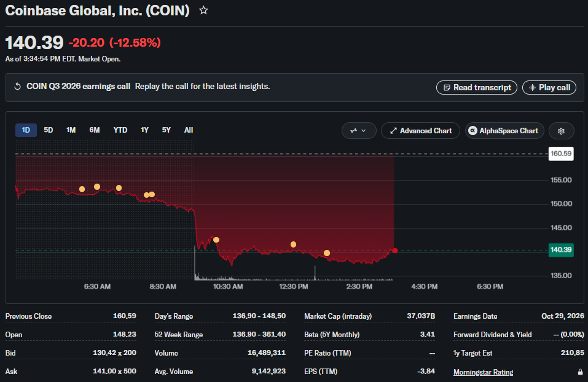Screen dimensions: 588x382
Task: Click the price change -20.20 (-12.58%)
Action: (114, 42)
